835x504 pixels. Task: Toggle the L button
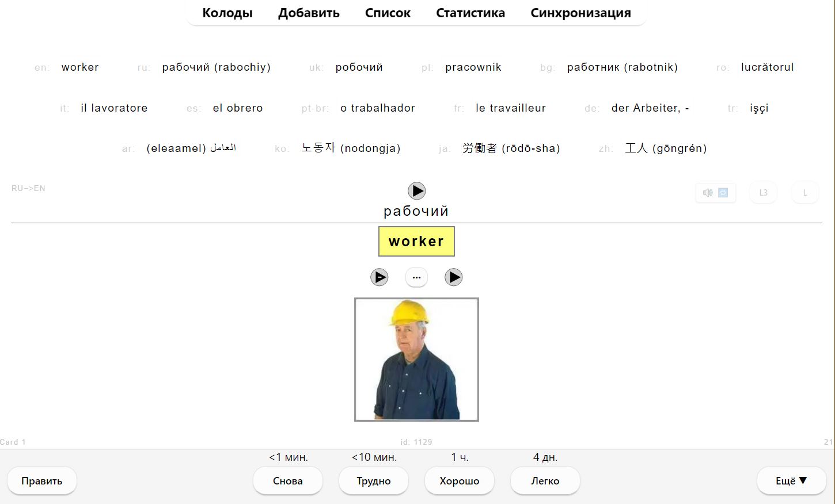coord(805,193)
